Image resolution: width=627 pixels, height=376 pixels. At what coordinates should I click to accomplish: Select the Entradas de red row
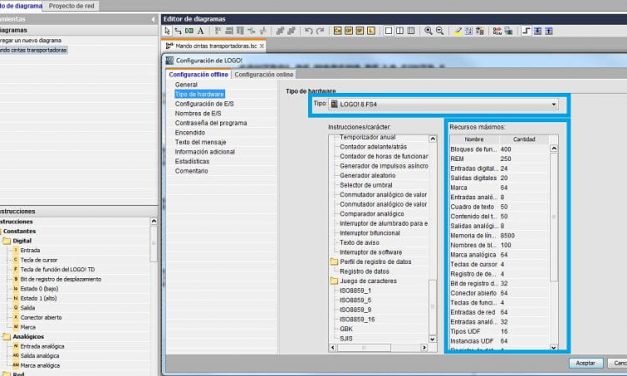pos(499,312)
